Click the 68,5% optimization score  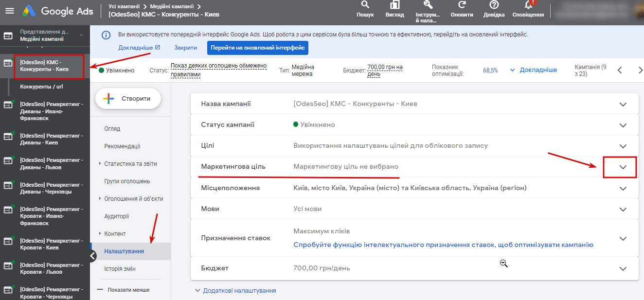(x=490, y=70)
